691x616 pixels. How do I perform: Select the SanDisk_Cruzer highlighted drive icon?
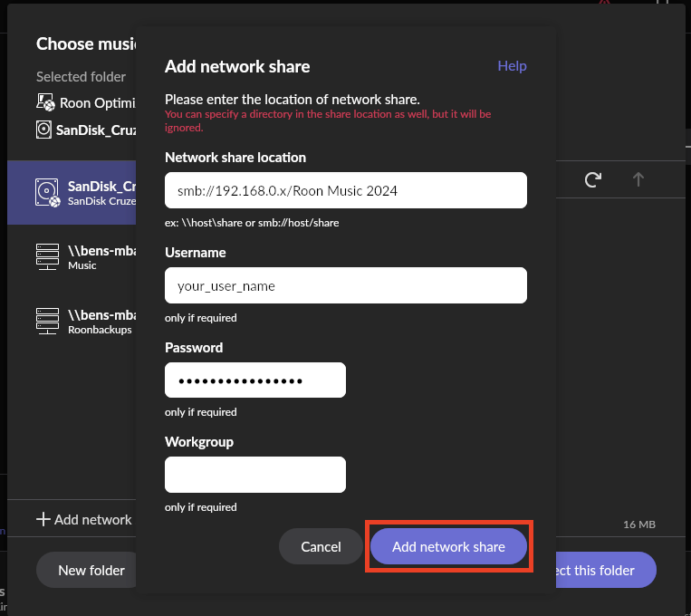pos(47,193)
